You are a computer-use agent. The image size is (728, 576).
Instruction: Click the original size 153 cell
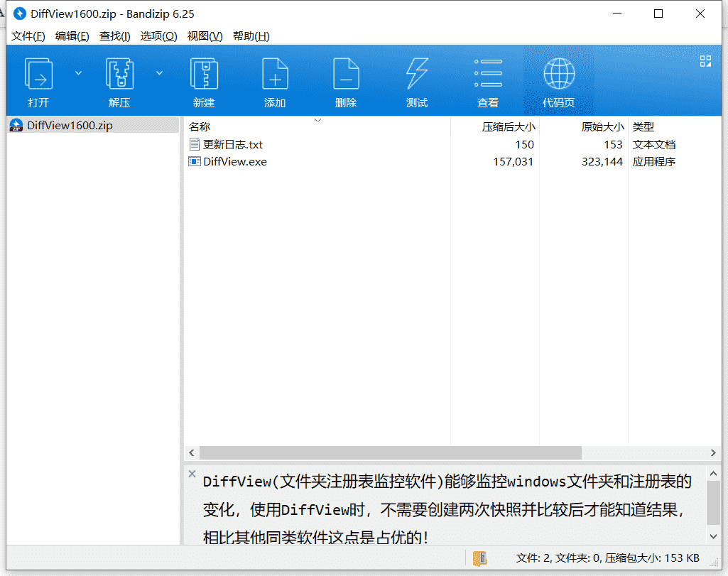[x=613, y=145]
